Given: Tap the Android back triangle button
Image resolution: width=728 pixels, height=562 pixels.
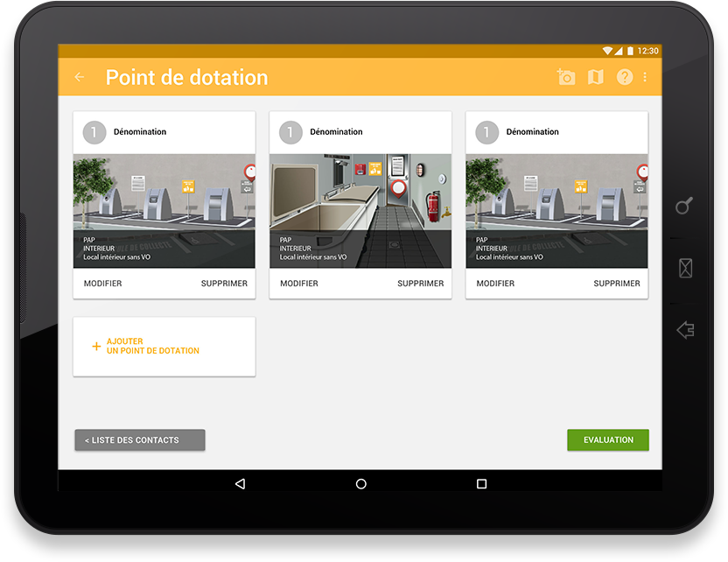Looking at the screenshot, I should [x=240, y=484].
